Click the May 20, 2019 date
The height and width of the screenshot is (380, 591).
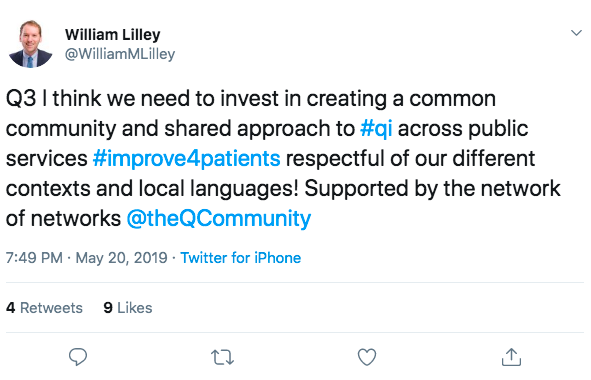121,258
